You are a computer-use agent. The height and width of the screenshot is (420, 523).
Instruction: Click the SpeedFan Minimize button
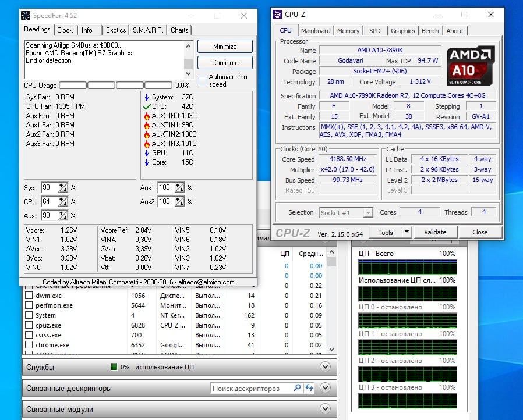click(225, 47)
